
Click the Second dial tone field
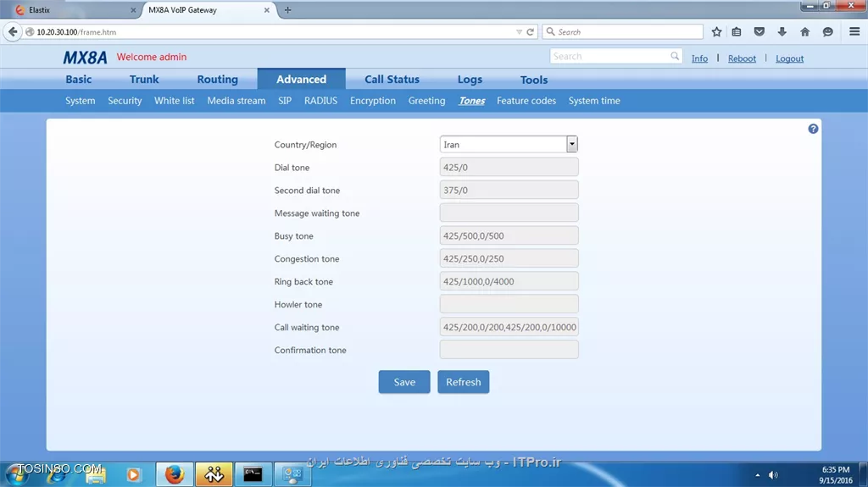click(x=509, y=190)
